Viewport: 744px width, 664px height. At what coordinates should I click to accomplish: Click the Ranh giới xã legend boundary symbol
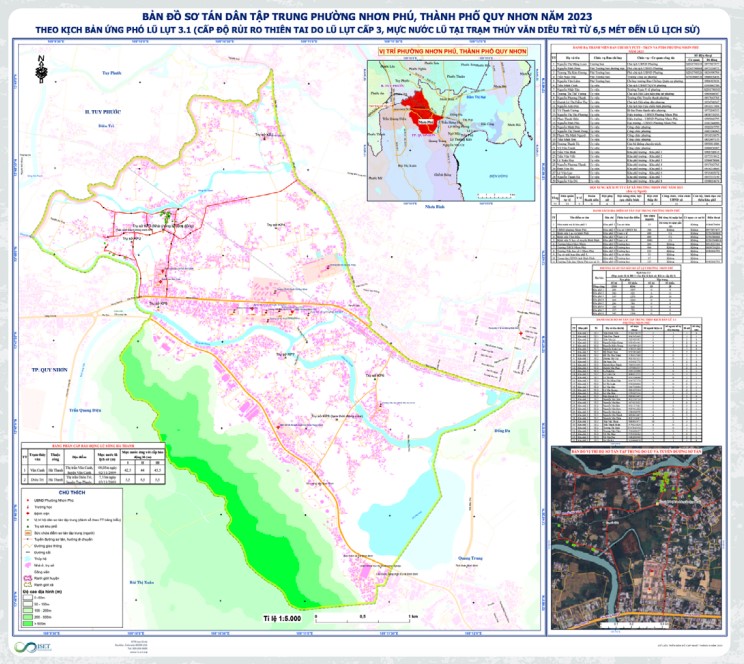point(28,585)
